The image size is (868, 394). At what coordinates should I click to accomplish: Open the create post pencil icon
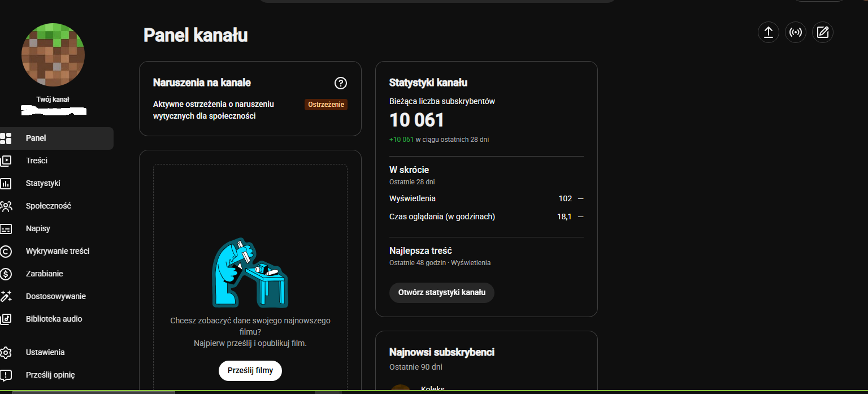tap(823, 32)
